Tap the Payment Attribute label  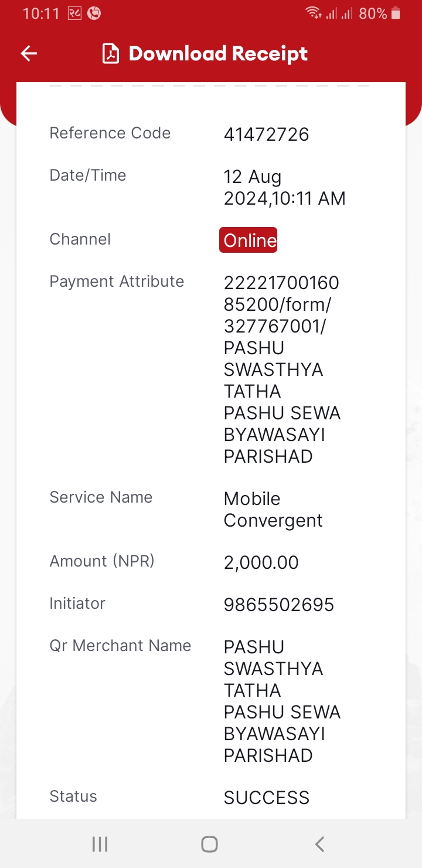point(117,282)
